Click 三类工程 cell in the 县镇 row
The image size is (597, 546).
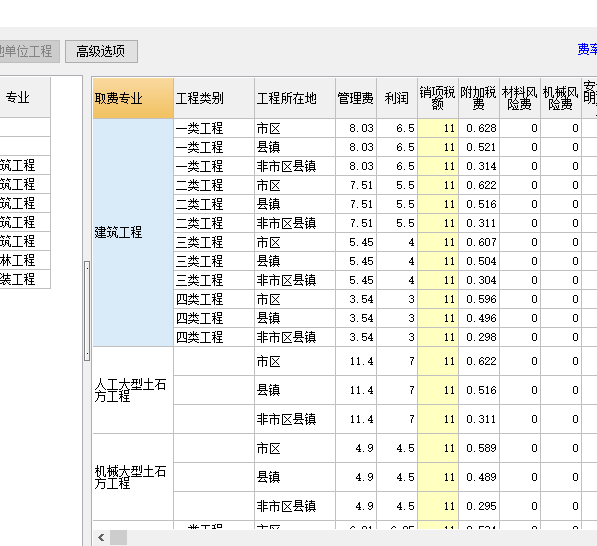(x=214, y=261)
